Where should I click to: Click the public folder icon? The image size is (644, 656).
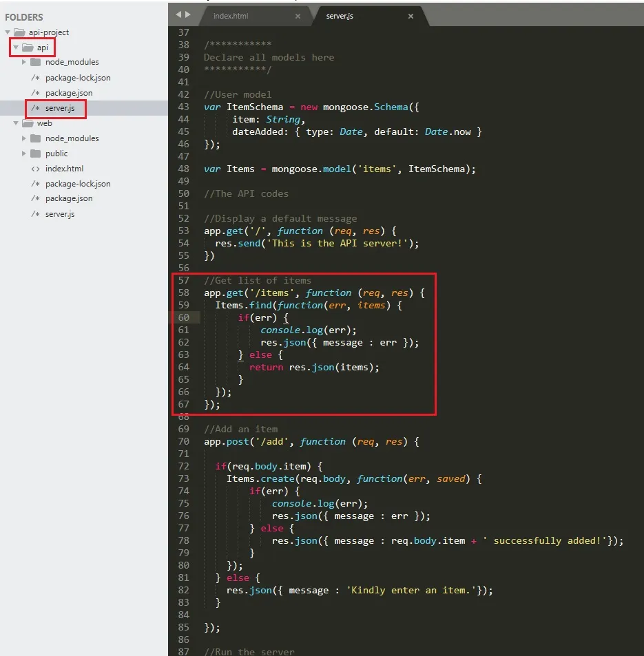point(36,154)
